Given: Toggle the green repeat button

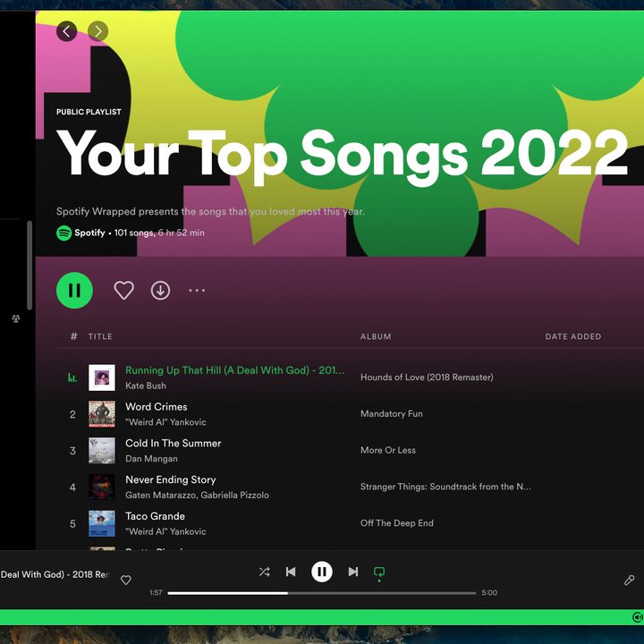Looking at the screenshot, I should pos(379,572).
